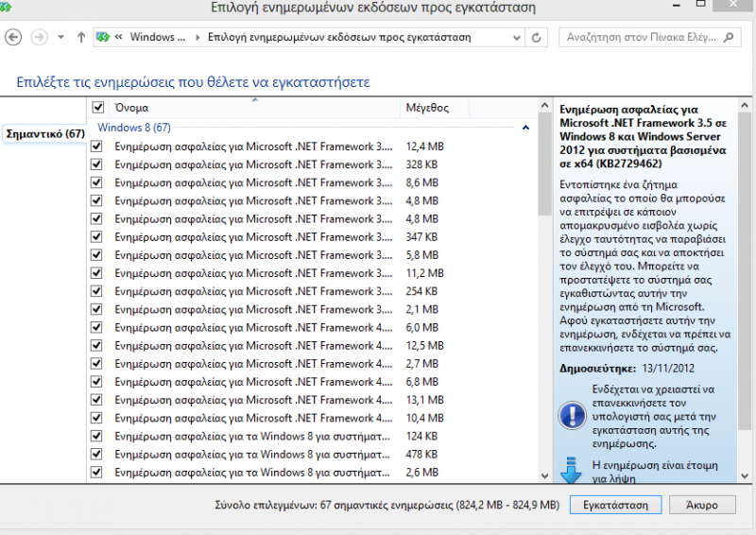Select the update row sized 478 KB
This screenshot has height=535, width=756.
pyautogui.click(x=314, y=454)
